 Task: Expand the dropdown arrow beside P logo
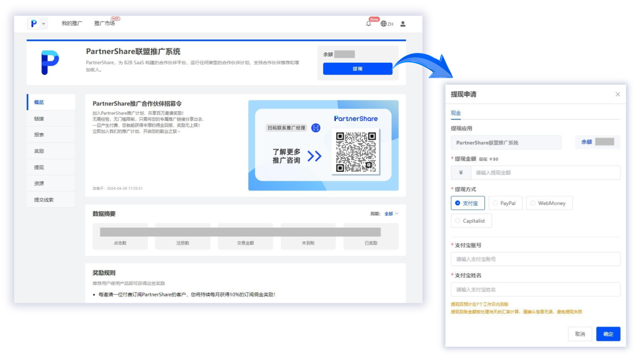click(44, 24)
